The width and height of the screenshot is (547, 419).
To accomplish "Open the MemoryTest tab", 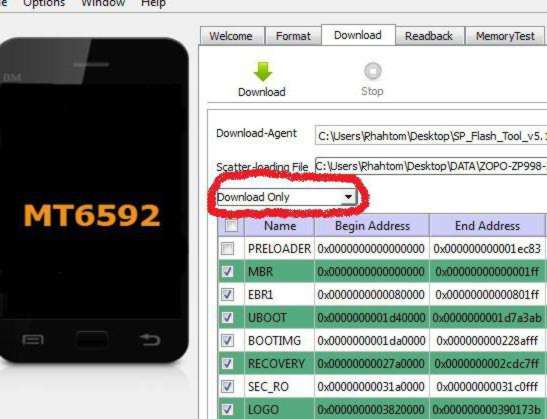I will click(505, 36).
